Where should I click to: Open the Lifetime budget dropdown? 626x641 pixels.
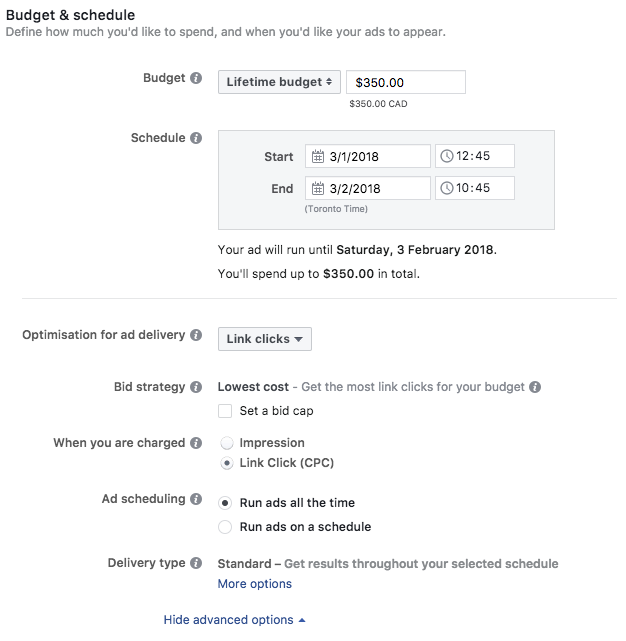(279, 82)
